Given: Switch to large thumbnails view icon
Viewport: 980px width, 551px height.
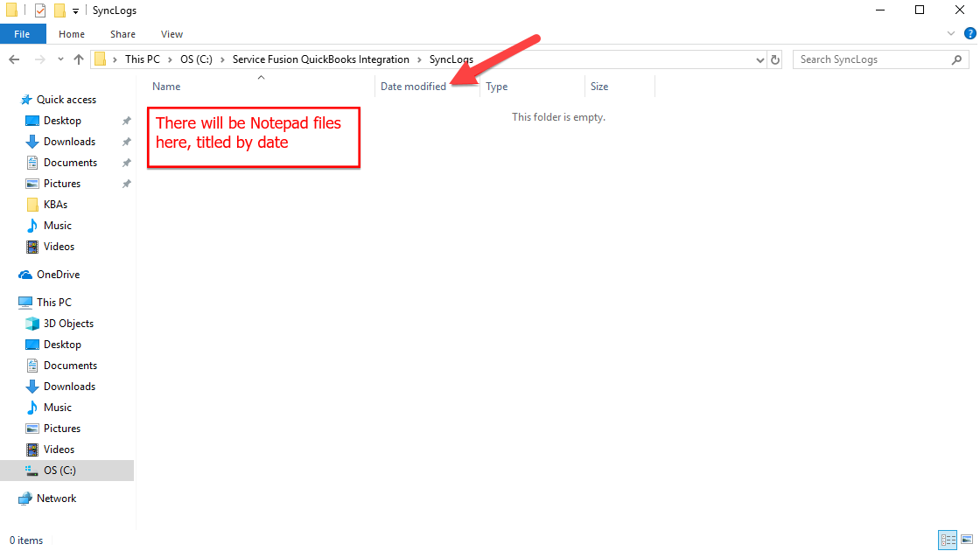Looking at the screenshot, I should [967, 540].
